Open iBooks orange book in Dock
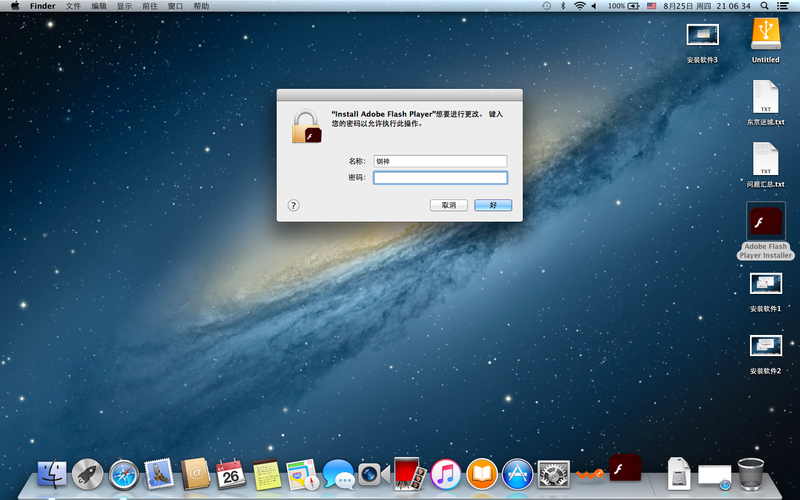800x500 pixels. [482, 474]
